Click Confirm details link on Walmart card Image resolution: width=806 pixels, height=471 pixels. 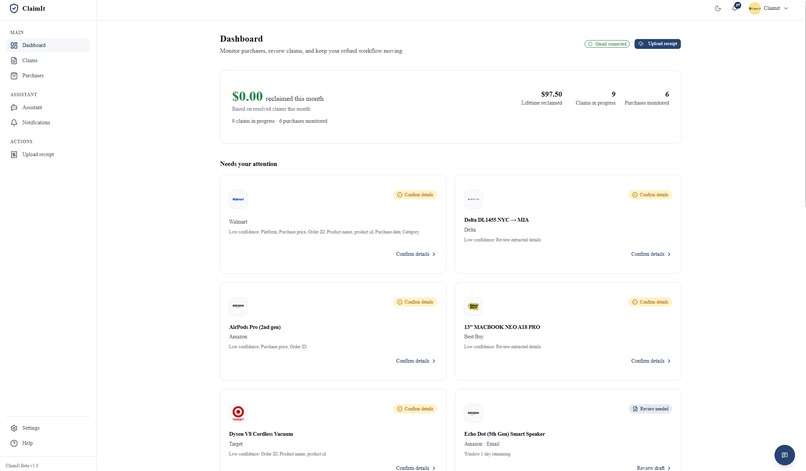tap(415, 254)
